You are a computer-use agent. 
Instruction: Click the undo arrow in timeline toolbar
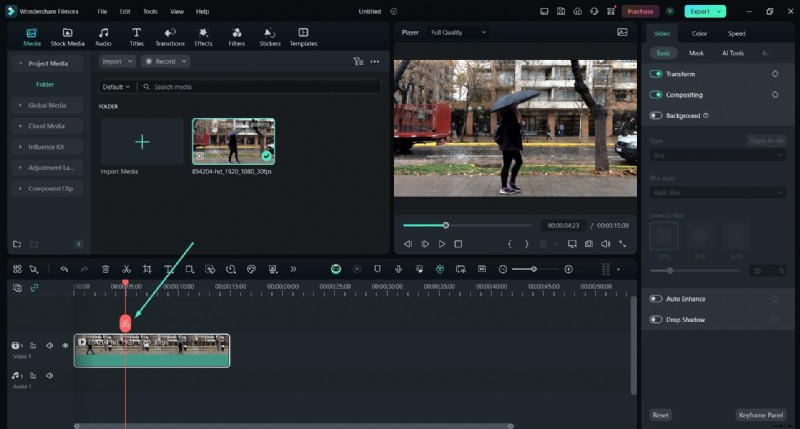coord(64,269)
